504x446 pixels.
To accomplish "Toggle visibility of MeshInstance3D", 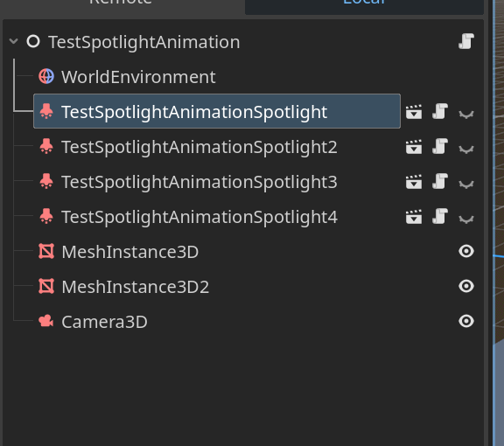I will pyautogui.click(x=466, y=251).
